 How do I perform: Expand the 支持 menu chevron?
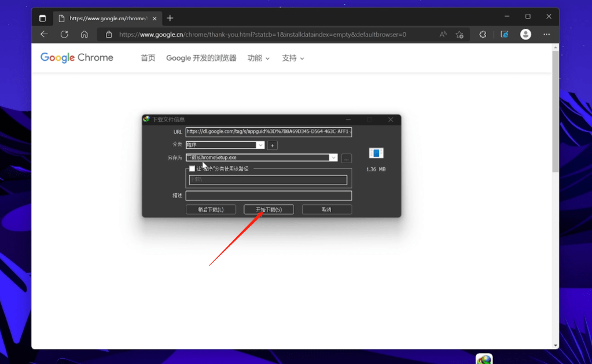pos(302,58)
